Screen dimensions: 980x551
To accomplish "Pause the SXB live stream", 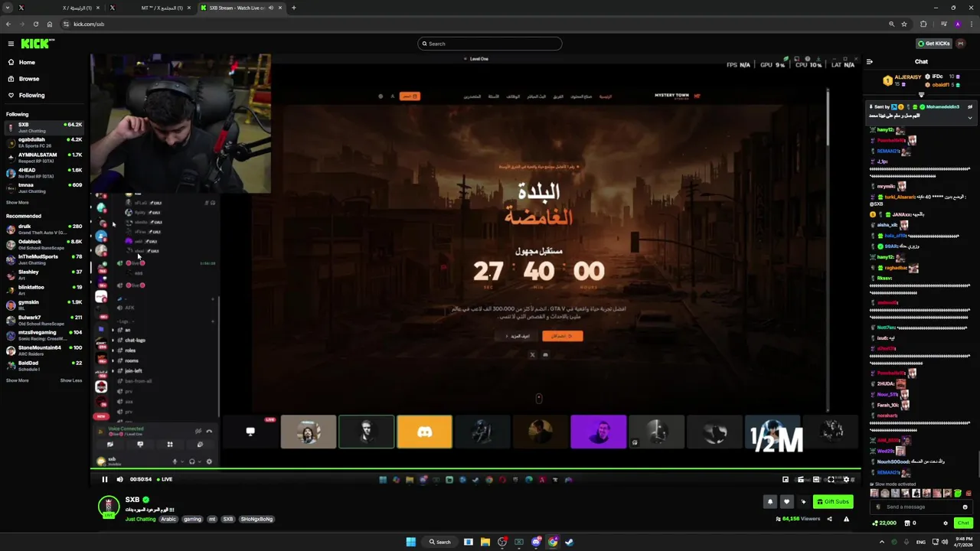I will click(x=105, y=479).
